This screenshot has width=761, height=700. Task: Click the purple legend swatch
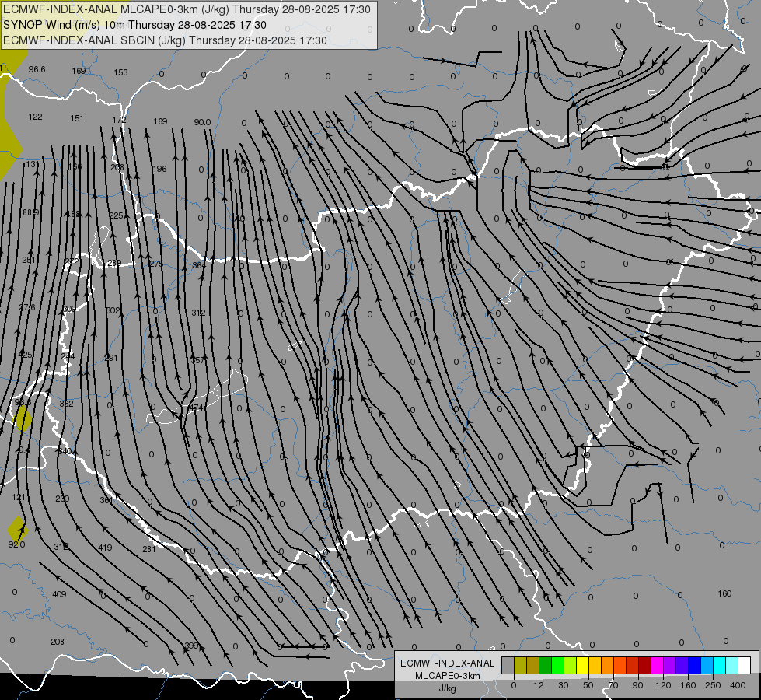[670, 666]
